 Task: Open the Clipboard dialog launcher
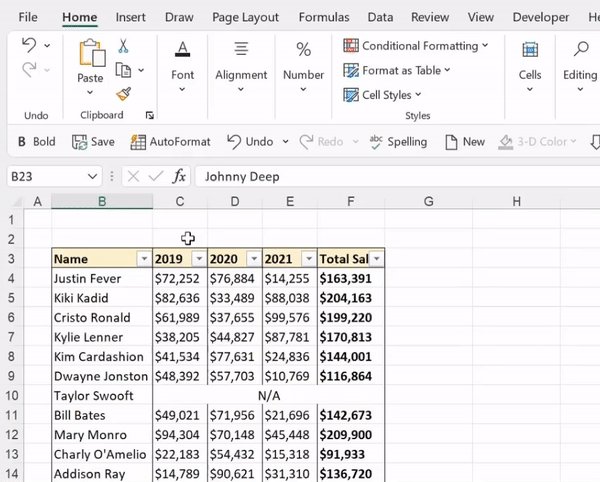click(150, 115)
